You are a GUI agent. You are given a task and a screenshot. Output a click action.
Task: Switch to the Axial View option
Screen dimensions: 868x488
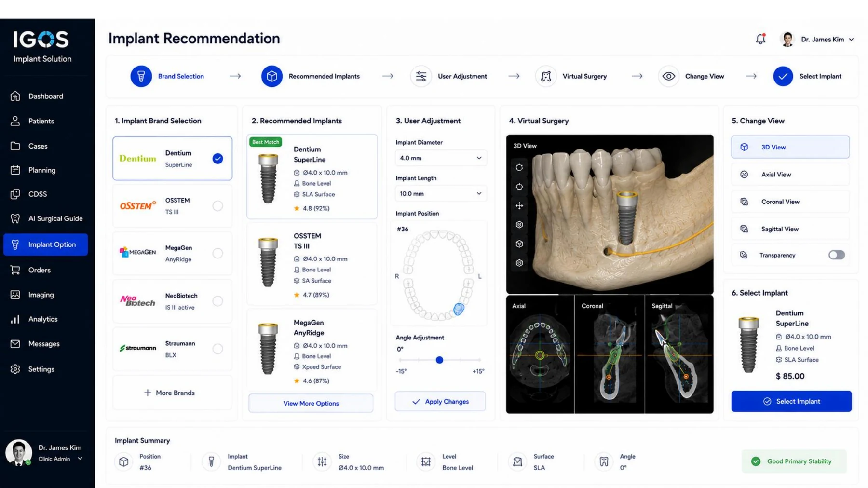click(790, 175)
